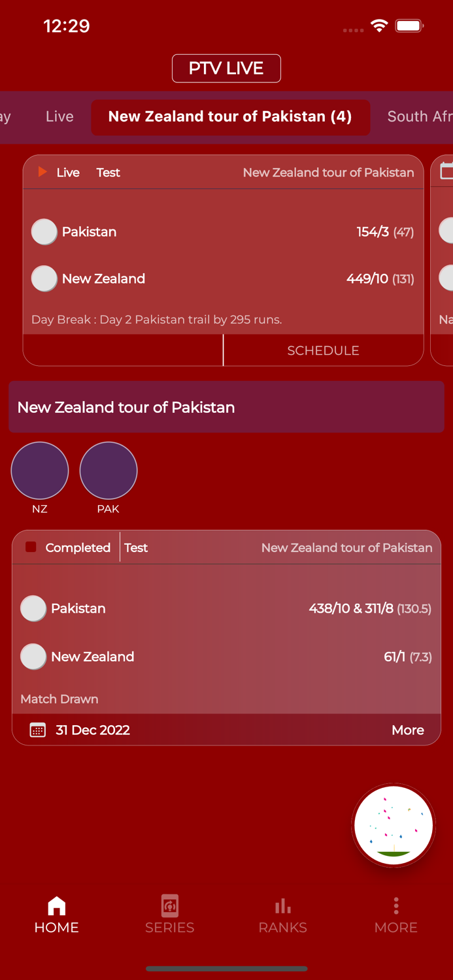Open the HOME tab icon in bottom navigation

pos(56,906)
